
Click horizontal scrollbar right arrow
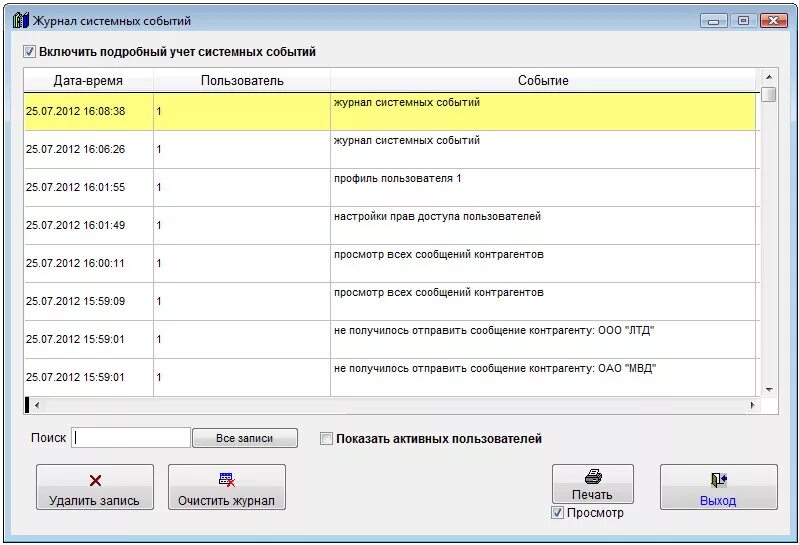(x=752, y=405)
